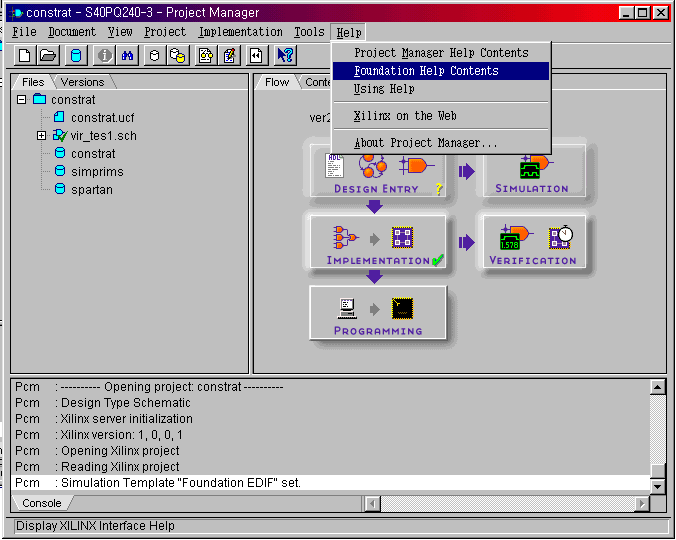Choose Project Manager Help Contents
Viewport: 676px width, 540px height.
click(441, 53)
